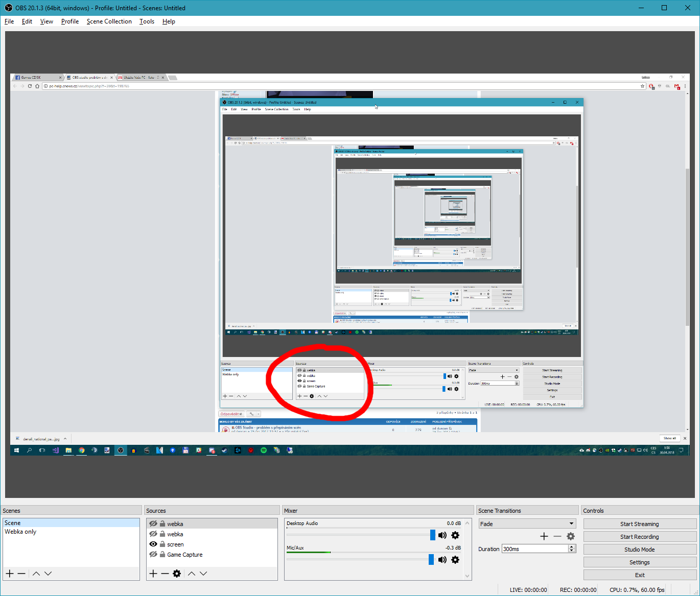Open the Settings button in Controls

[640, 562]
